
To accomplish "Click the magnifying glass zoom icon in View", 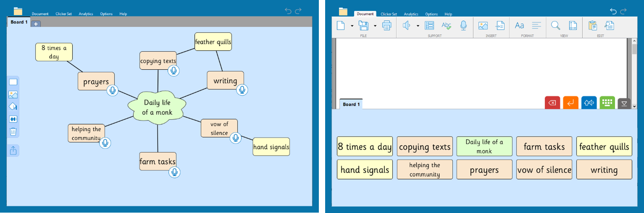I will tap(555, 26).
